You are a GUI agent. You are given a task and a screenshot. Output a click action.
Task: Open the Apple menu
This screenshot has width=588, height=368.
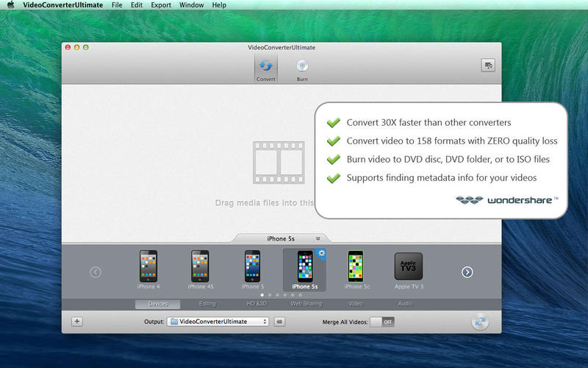coord(10,5)
